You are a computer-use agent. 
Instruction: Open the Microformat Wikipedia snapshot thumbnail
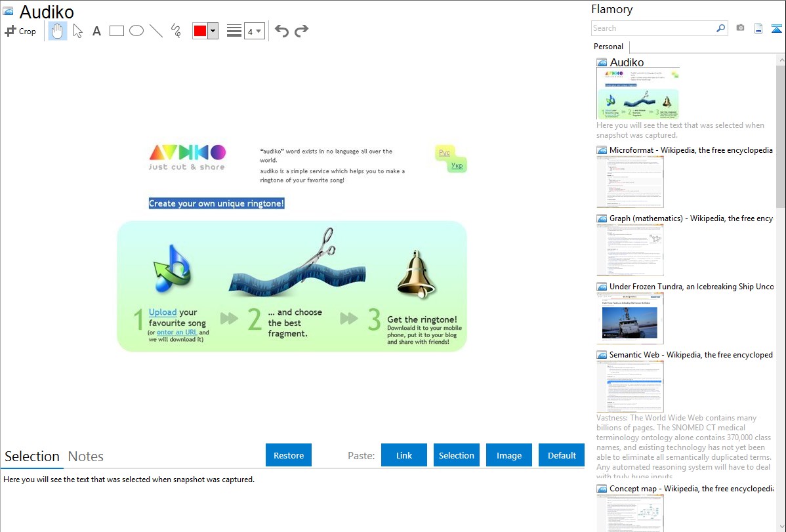coord(630,182)
